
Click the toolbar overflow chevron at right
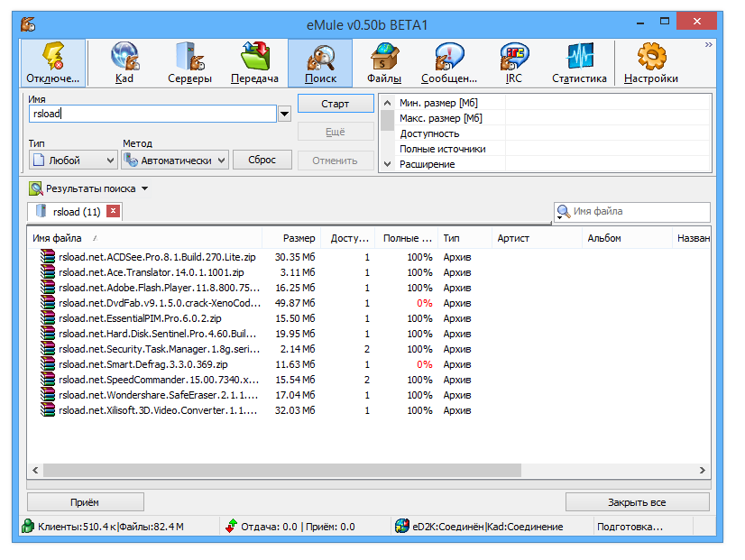[x=708, y=45]
